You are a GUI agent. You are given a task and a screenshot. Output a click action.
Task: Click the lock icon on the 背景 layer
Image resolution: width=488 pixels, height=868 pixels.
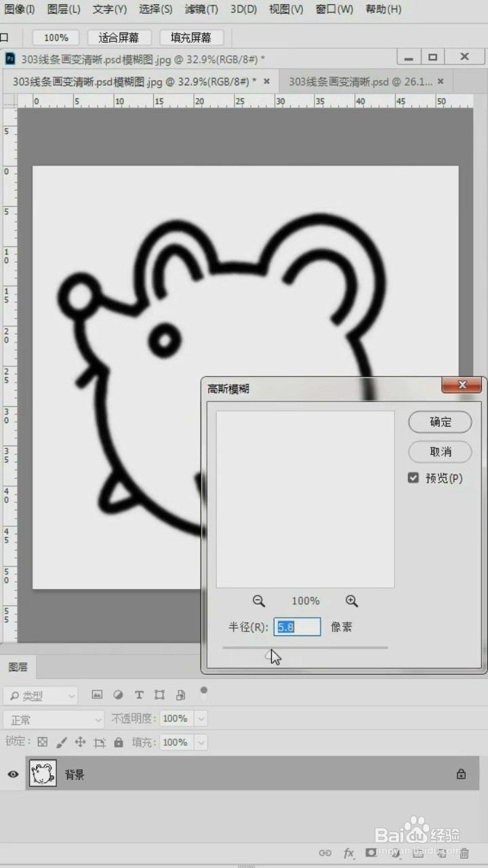[x=461, y=774]
